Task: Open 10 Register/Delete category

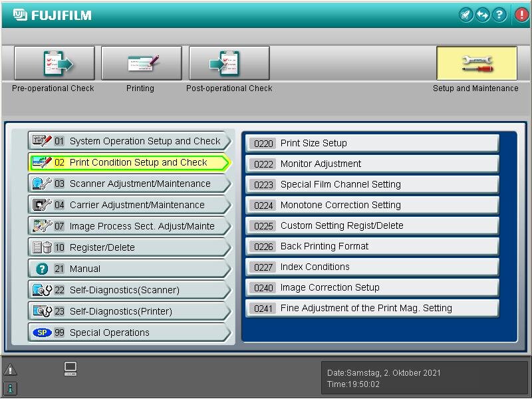Action: [x=129, y=247]
